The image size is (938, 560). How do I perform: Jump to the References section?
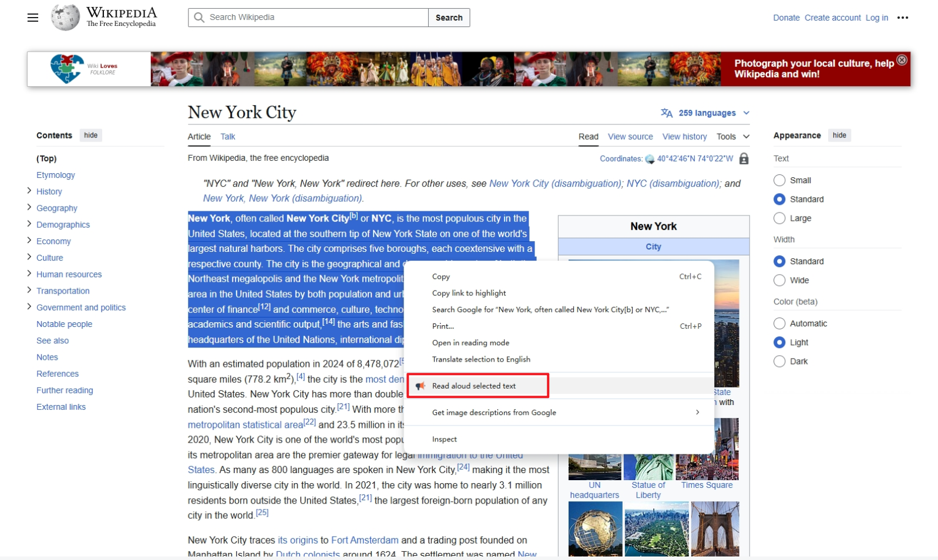[x=58, y=374]
